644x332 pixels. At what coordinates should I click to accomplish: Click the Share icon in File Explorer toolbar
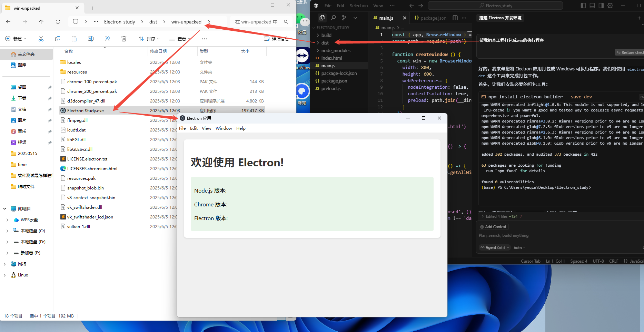click(x=107, y=39)
